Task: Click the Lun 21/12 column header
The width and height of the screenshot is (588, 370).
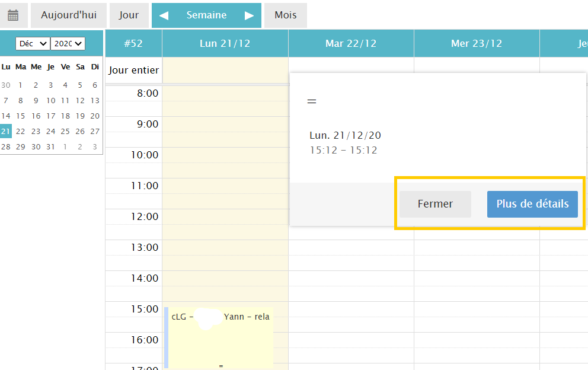Action: [x=225, y=43]
